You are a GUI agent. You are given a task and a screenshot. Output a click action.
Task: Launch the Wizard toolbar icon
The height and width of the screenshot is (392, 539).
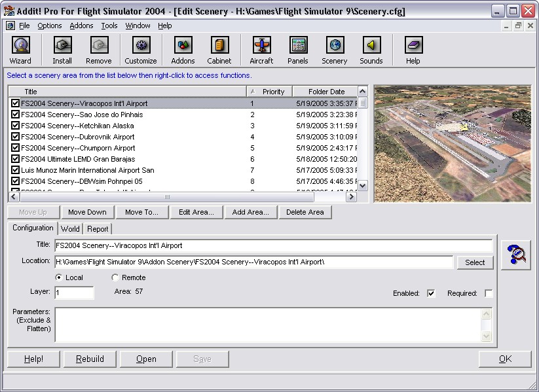tap(20, 50)
